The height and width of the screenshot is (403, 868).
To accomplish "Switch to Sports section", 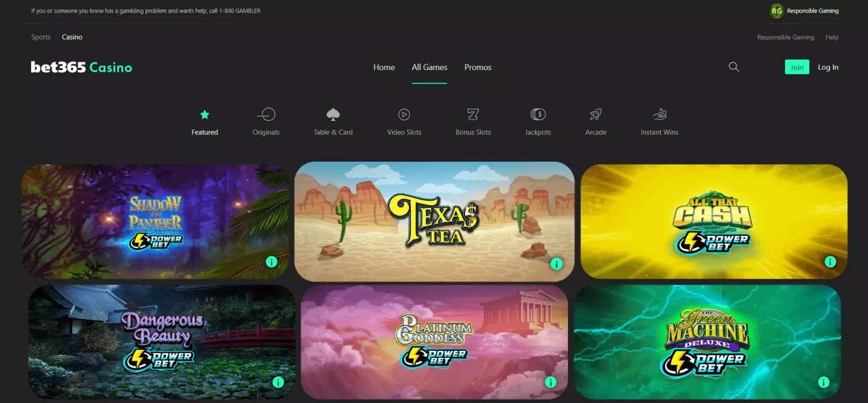I will [41, 37].
